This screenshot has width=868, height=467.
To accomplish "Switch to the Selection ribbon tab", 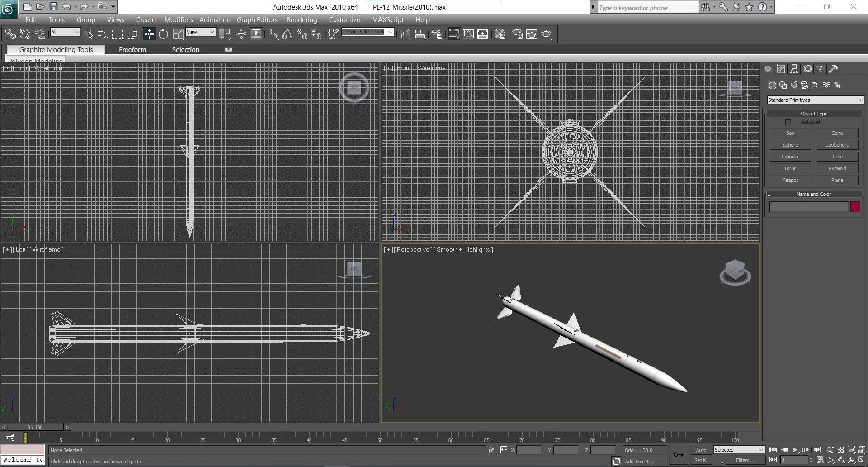I will point(185,50).
